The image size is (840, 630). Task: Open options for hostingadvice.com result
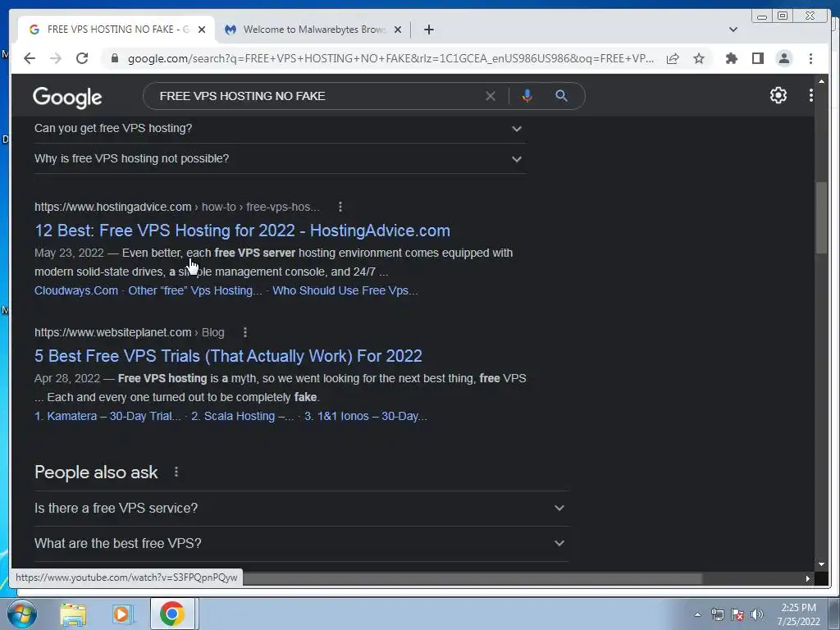point(340,207)
